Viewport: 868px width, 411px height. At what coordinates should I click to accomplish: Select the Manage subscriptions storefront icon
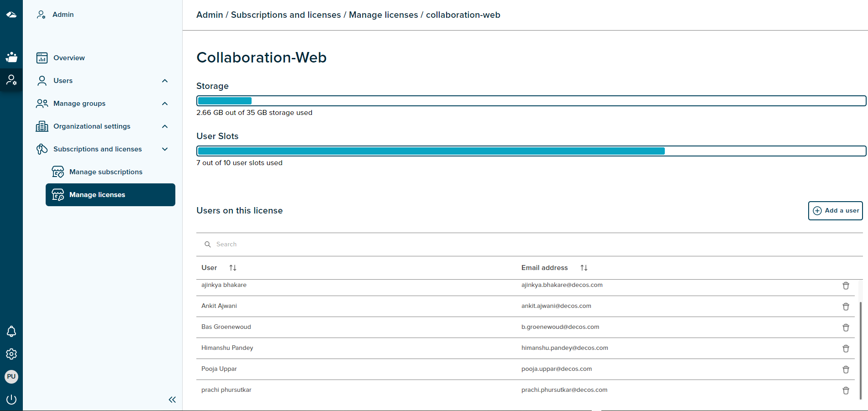pos(58,172)
